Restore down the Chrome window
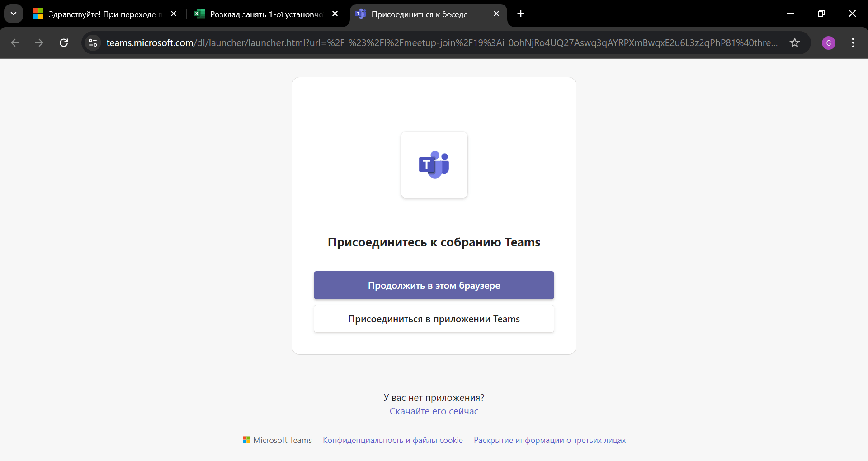The height and width of the screenshot is (461, 868). [821, 14]
